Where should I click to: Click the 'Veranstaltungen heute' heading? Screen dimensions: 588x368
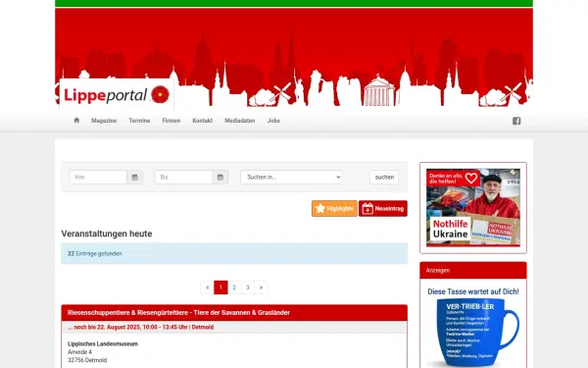coord(107,234)
